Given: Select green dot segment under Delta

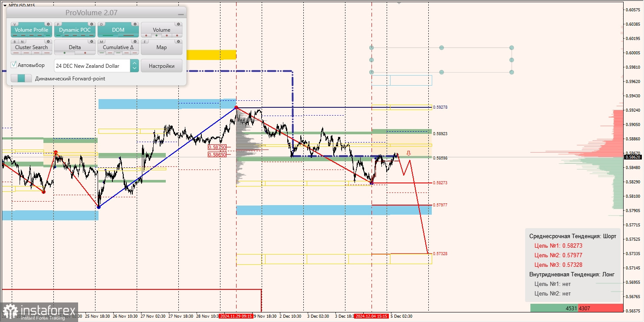Looking at the screenshot, I should pyautogui.click(x=65, y=53).
